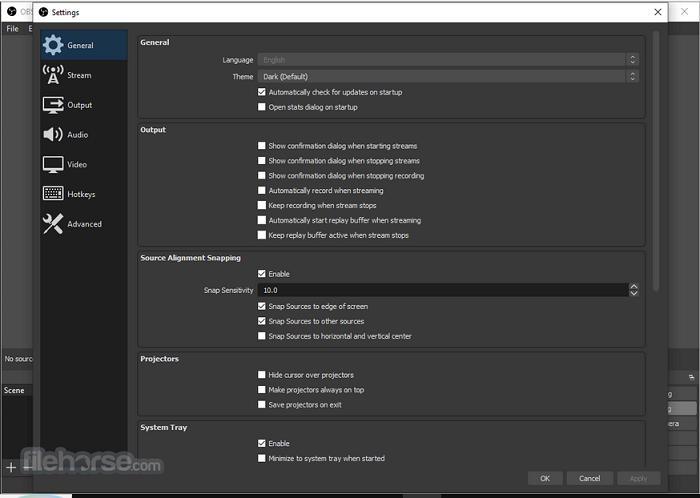The image size is (700, 498).
Task: Increase Snap Sensitivity with up arrow
Action: (x=634, y=286)
